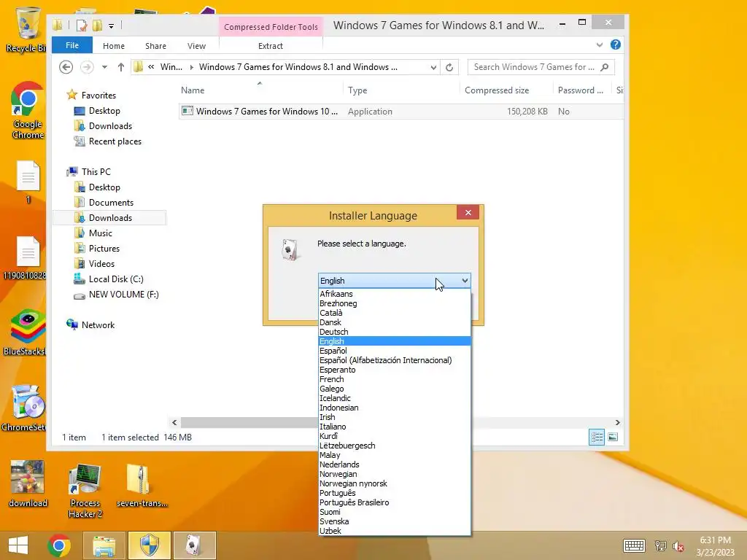Open Chrome from the taskbar
747x560 pixels.
click(59, 545)
